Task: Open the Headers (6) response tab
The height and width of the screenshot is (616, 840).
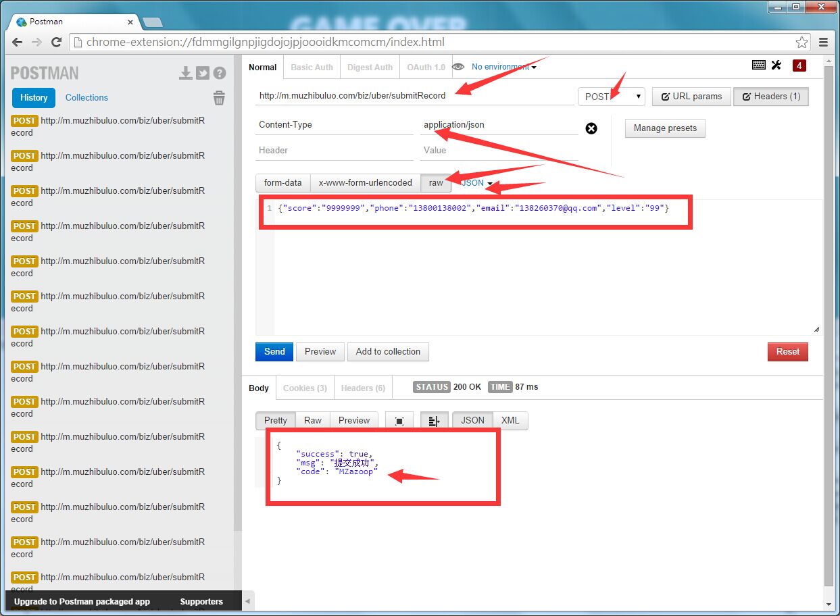Action: 363,388
